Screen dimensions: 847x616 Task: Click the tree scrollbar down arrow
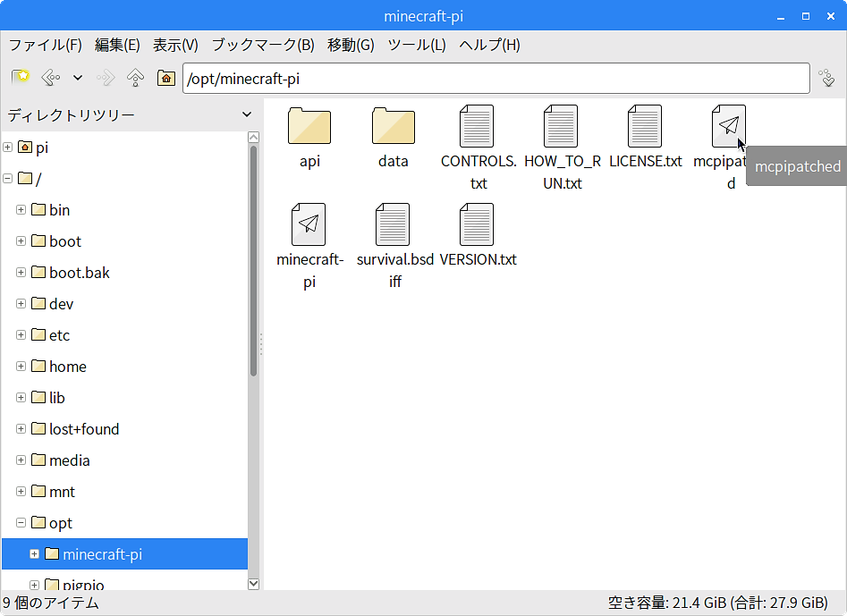(253, 584)
